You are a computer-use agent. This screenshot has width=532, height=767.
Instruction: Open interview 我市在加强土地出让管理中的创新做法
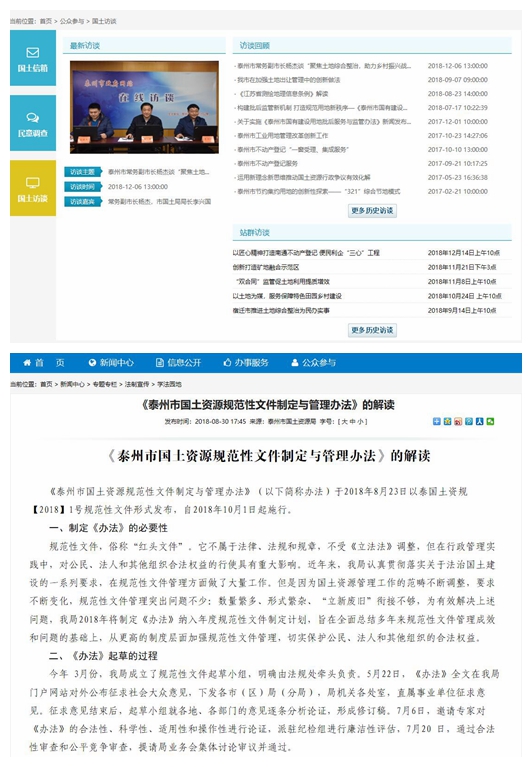pos(288,80)
